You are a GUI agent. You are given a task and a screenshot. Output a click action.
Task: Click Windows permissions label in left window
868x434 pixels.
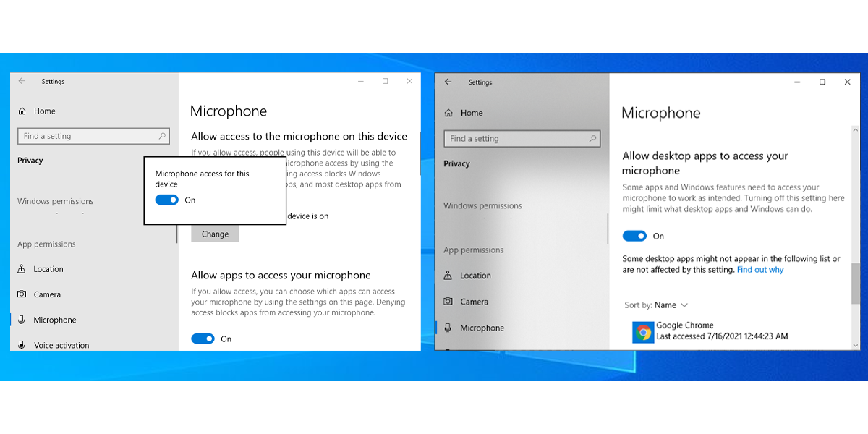coord(56,201)
